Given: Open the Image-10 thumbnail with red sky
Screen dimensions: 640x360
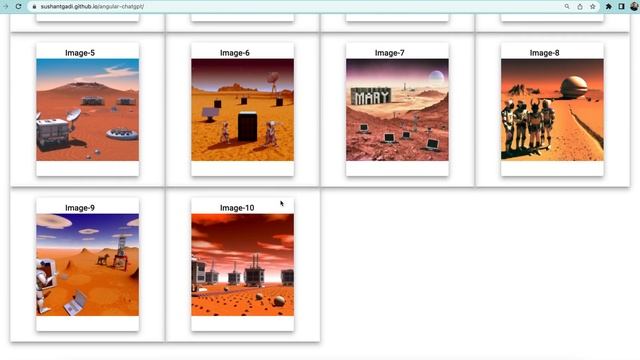Looking at the screenshot, I should pos(242,265).
